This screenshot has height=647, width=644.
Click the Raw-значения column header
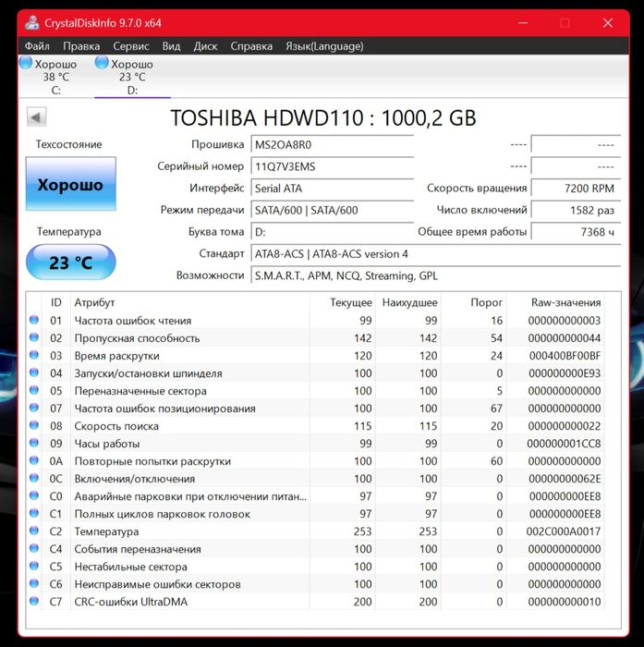(x=565, y=302)
